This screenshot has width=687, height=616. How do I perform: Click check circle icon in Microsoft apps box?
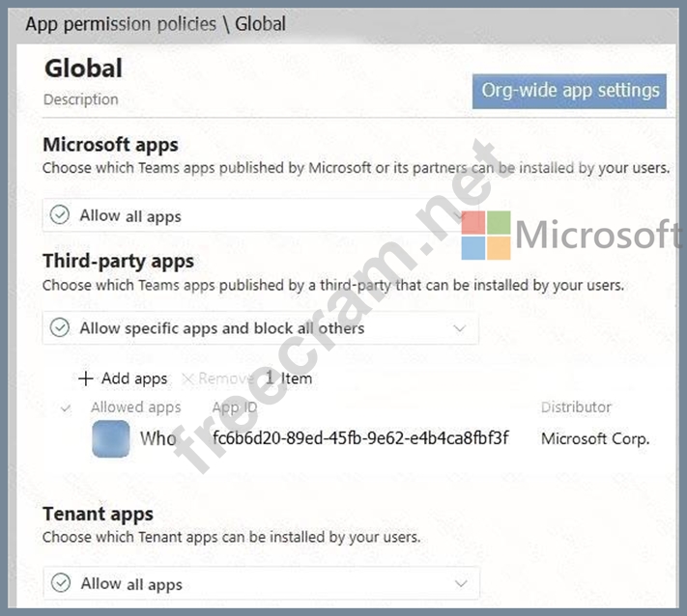(61, 216)
